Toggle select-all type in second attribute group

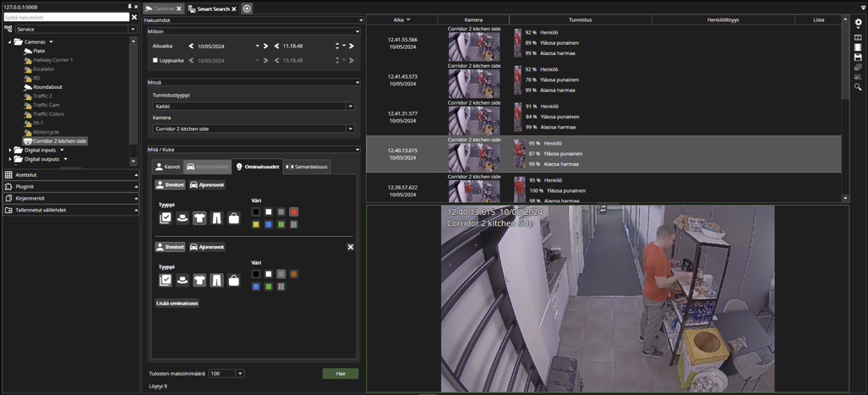[x=165, y=280]
